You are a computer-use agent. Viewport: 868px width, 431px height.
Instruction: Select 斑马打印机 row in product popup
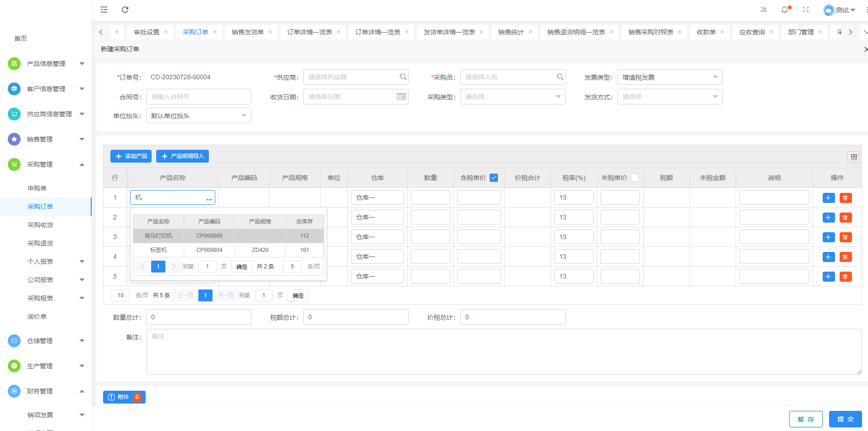(158, 236)
